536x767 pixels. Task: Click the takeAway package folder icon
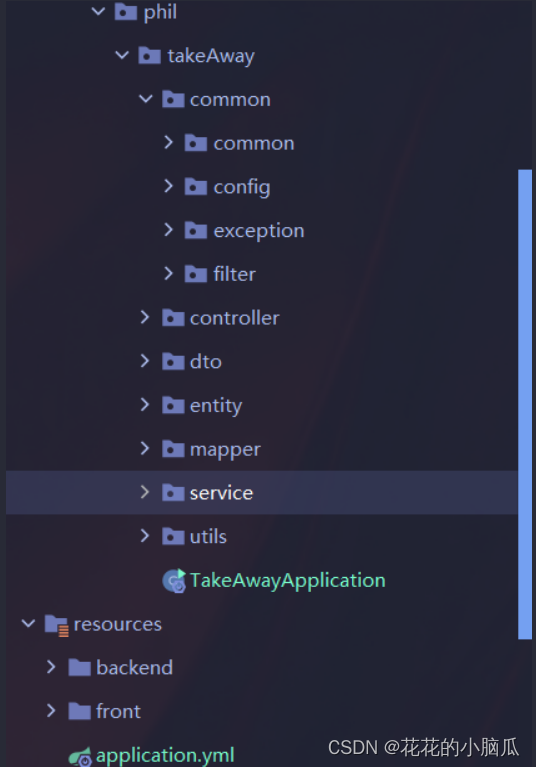coord(149,56)
